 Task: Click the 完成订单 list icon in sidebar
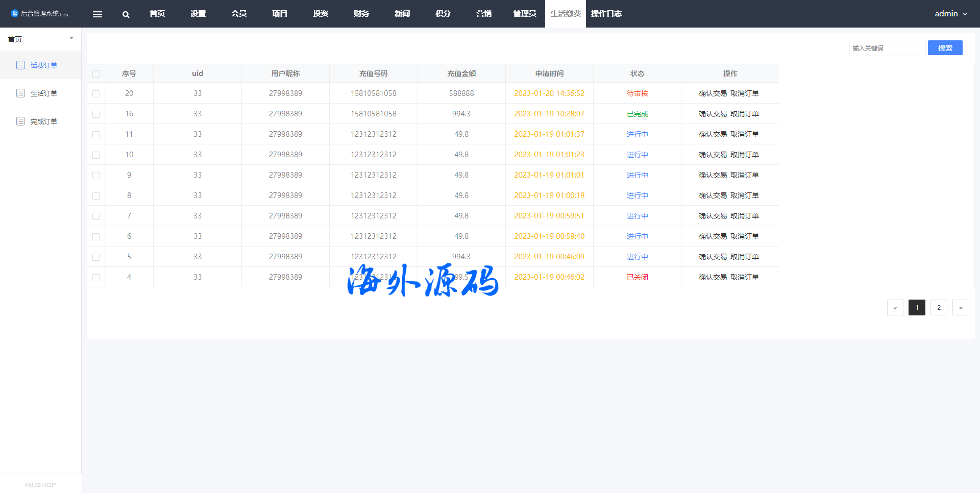tap(20, 121)
